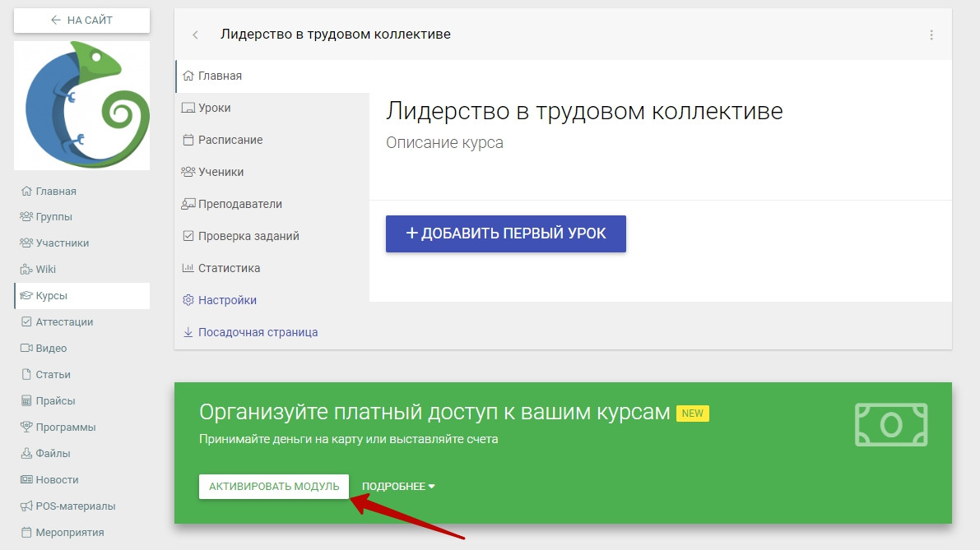Open course Настройки link
The height and width of the screenshot is (550, 980).
(227, 300)
